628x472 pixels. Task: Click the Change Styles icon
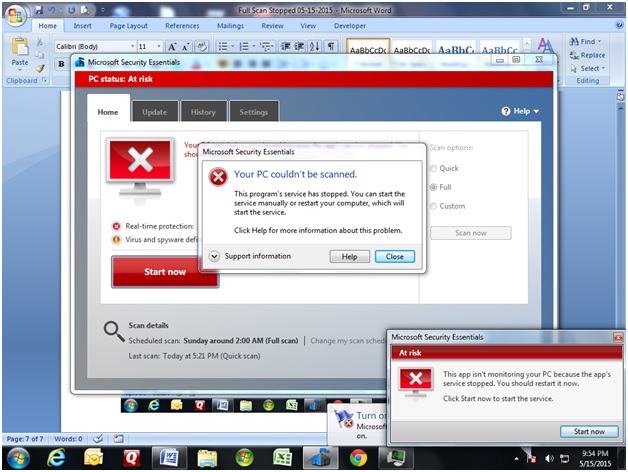tap(545, 46)
